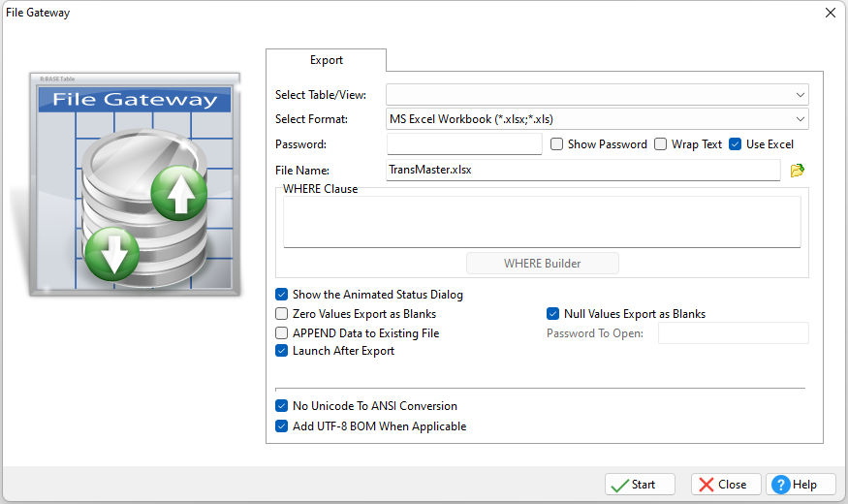Select the Export tab

326,60
